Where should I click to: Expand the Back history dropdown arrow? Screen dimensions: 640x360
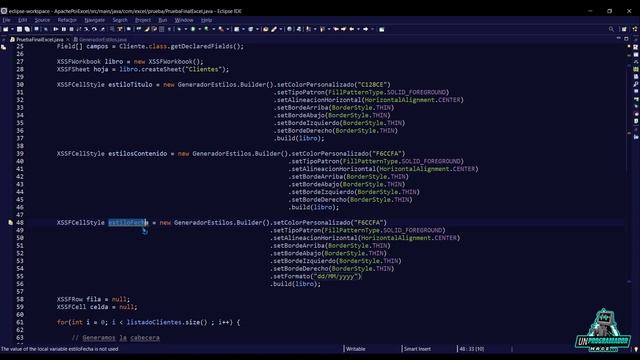tap(358, 29)
